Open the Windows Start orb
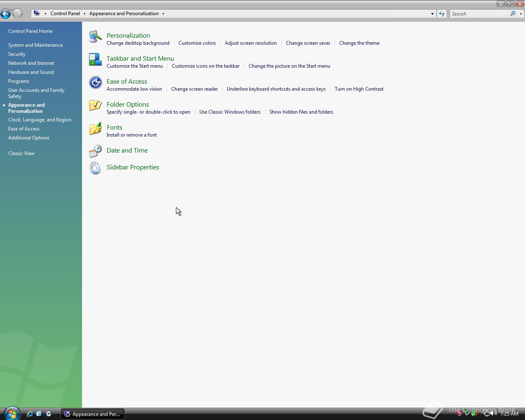Viewport: 525px width, 420px height. coord(11,413)
